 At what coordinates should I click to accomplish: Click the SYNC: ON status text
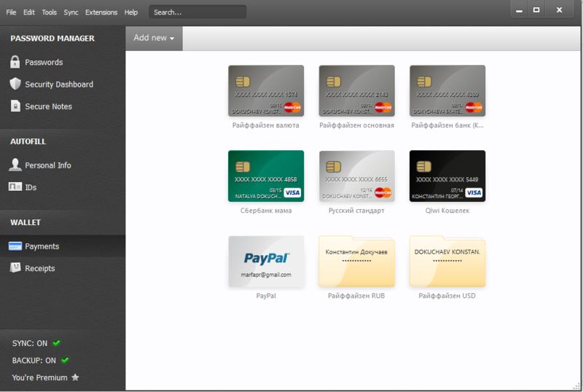click(x=30, y=343)
